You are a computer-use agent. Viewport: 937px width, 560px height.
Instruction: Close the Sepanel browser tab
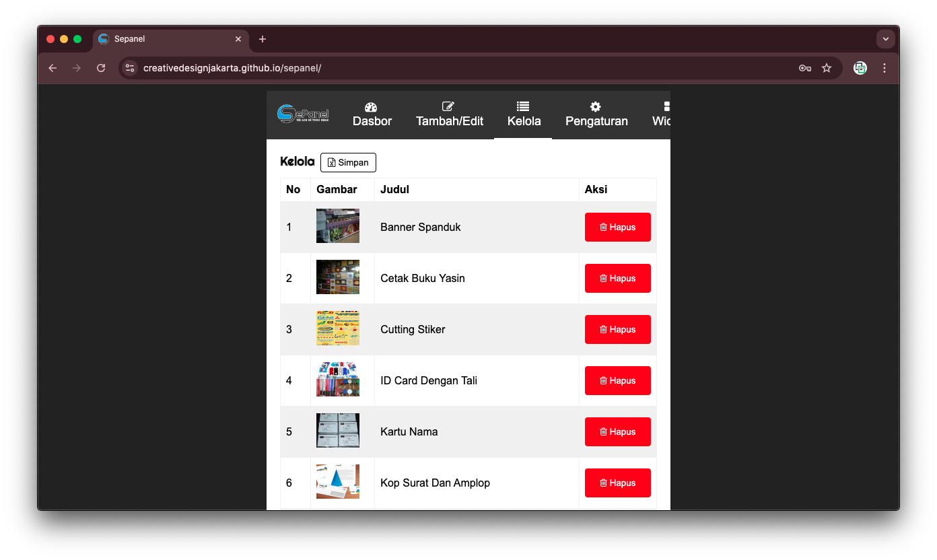click(x=238, y=39)
